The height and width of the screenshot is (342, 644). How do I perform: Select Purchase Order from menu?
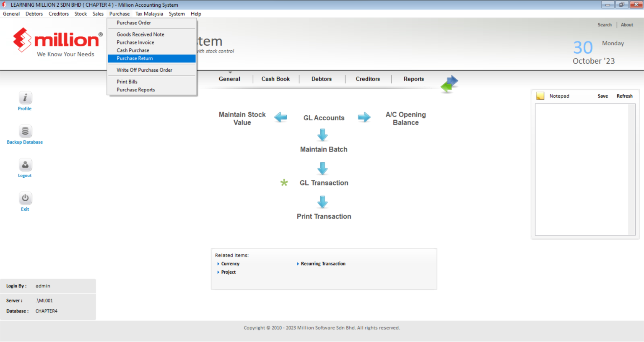152,23
